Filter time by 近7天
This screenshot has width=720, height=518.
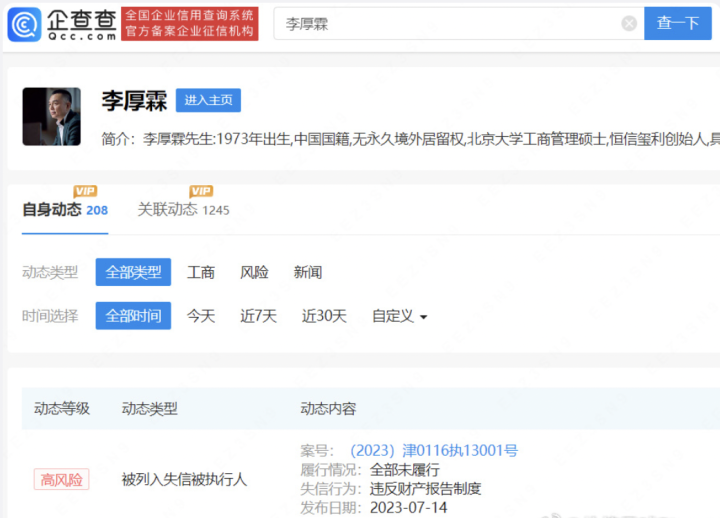tap(258, 316)
